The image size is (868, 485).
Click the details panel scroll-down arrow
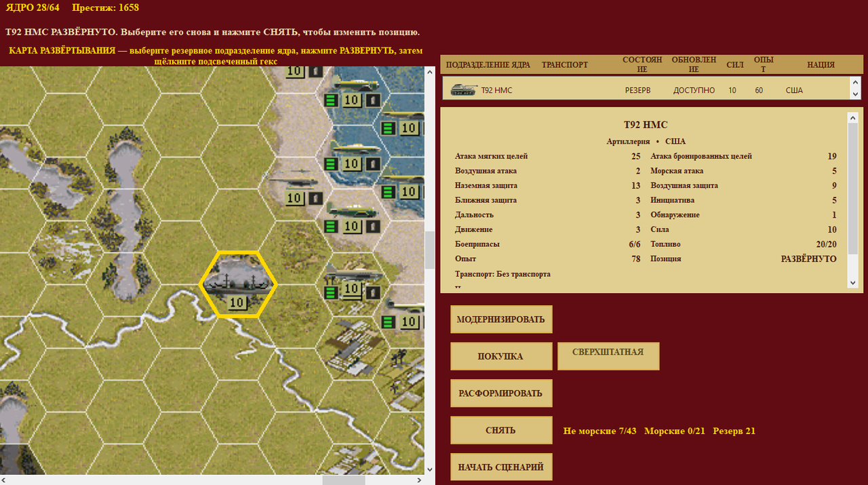[852, 282]
